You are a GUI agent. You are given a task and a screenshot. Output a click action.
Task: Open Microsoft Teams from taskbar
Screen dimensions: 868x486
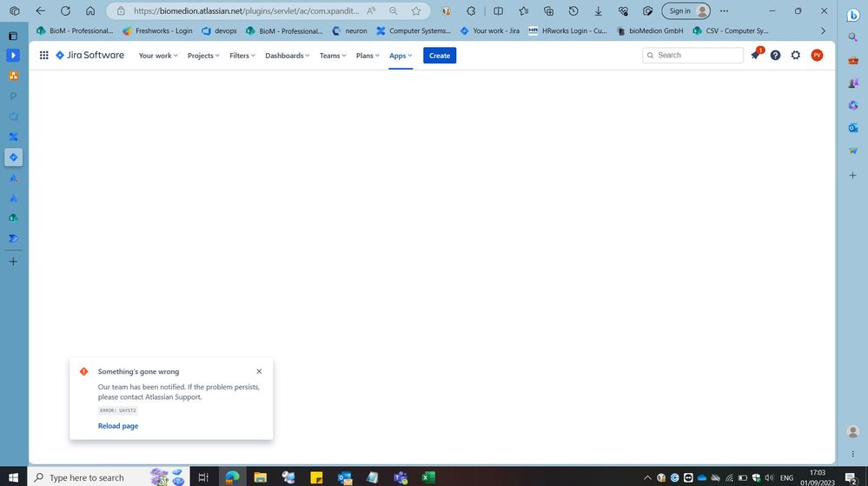pyautogui.click(x=401, y=477)
